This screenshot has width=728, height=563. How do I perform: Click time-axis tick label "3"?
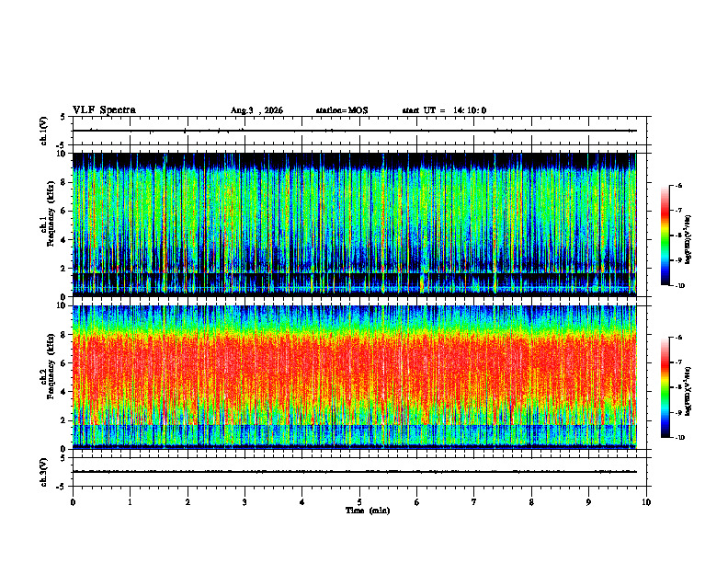245,502
